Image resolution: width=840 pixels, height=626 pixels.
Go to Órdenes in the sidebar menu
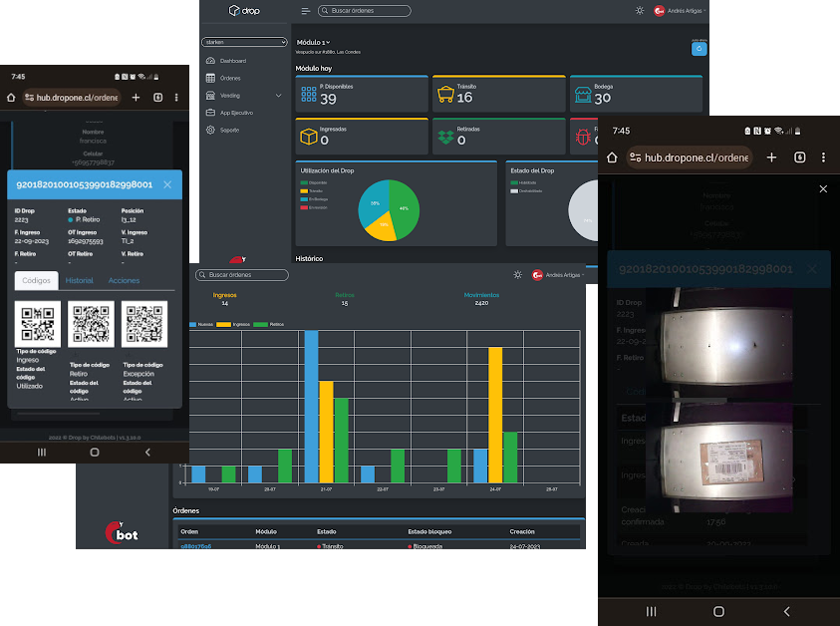click(x=230, y=78)
